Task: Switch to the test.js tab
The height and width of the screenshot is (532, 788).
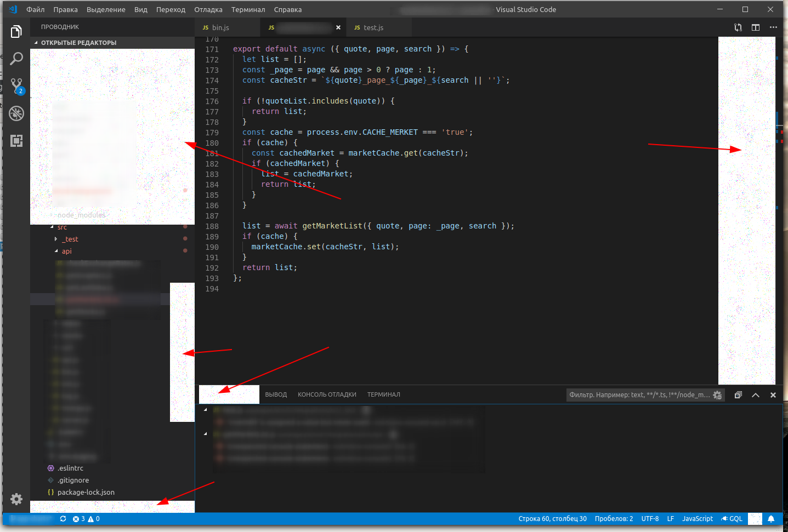Action: coord(379,27)
